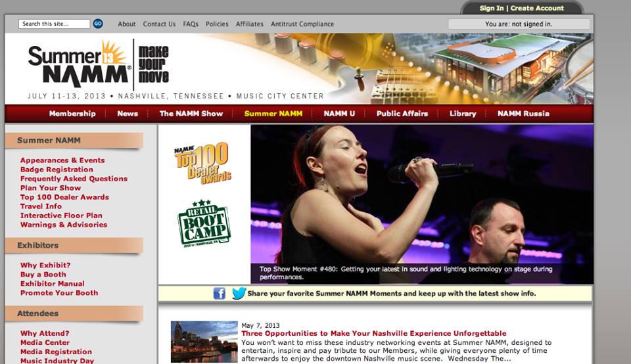Open the Contact Us link
The image size is (631, 364).
coord(159,24)
